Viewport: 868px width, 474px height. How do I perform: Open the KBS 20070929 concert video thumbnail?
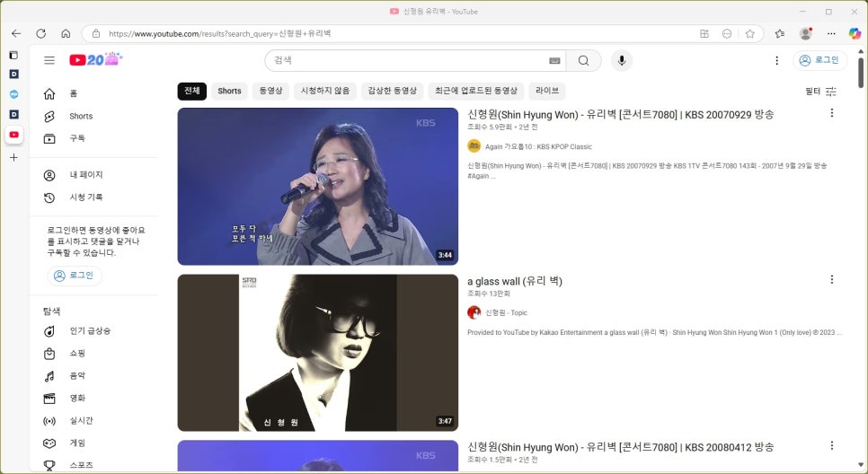pyautogui.click(x=318, y=187)
